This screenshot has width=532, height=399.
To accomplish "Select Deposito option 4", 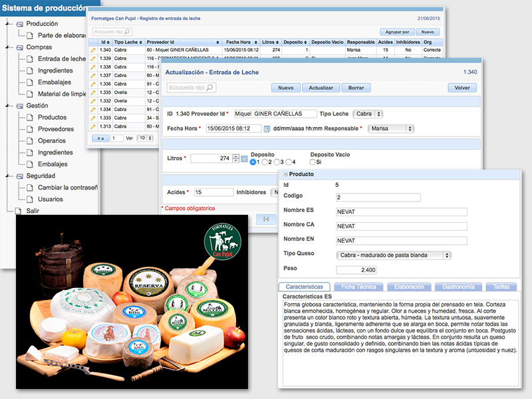I will tap(289, 162).
